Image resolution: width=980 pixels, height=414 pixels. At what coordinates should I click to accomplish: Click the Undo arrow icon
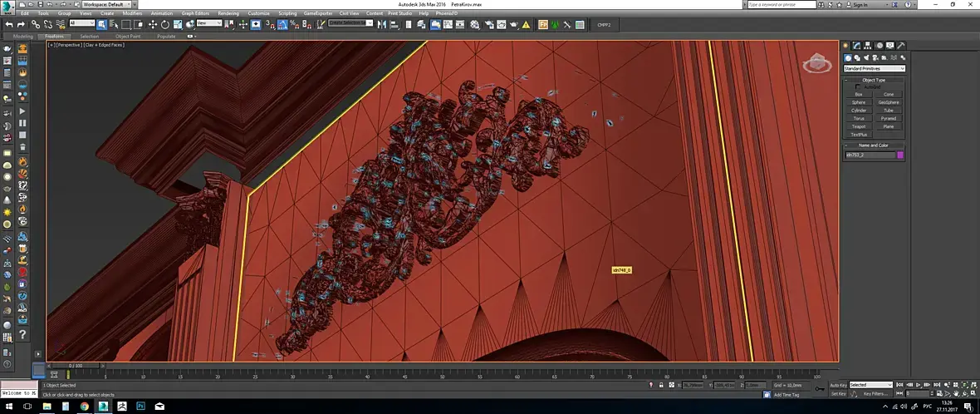pos(9,24)
